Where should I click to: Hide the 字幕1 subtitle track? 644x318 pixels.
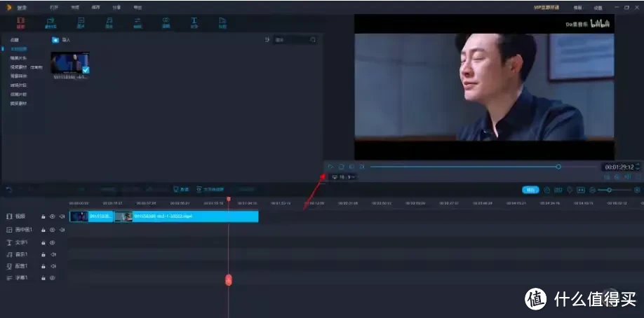point(53,278)
